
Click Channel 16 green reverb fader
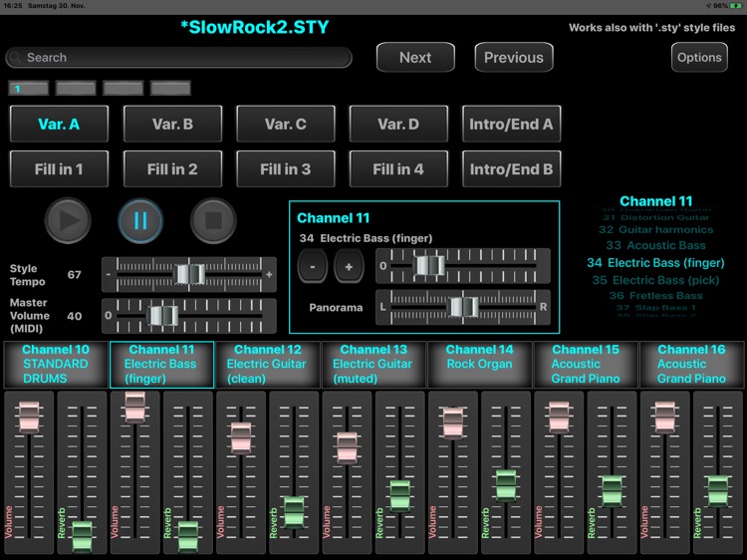(x=718, y=491)
